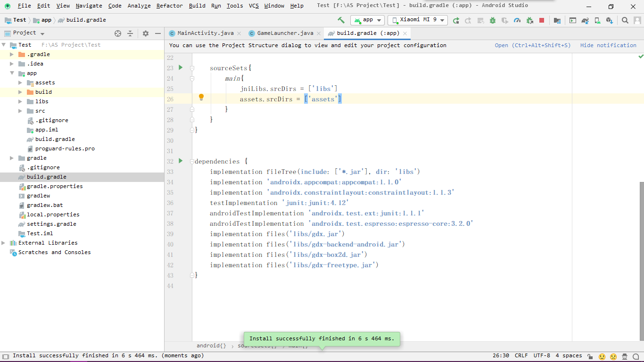Screen dimensions: 644x362
Task: Open the SDK Manager icon
Action: pyautogui.click(x=610, y=20)
